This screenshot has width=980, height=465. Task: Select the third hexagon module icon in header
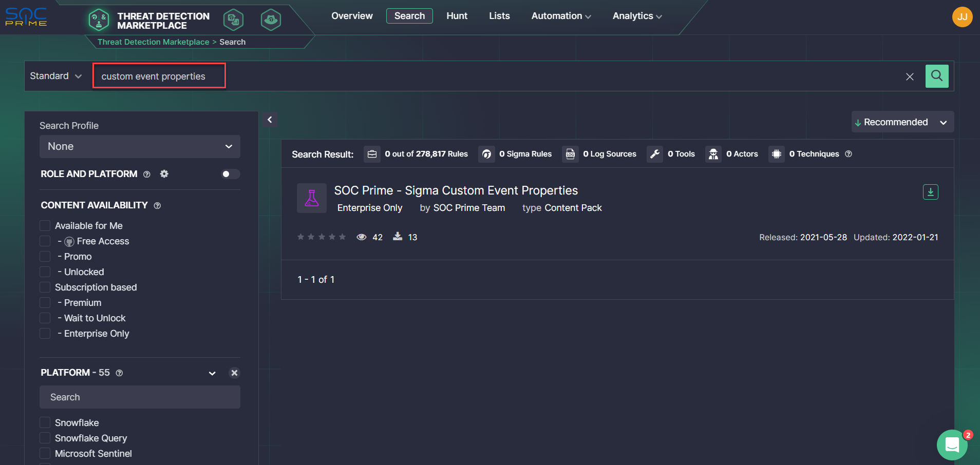(x=271, y=20)
